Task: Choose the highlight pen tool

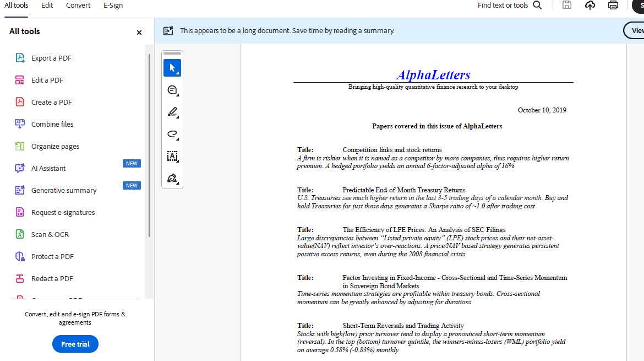Action: (172, 112)
